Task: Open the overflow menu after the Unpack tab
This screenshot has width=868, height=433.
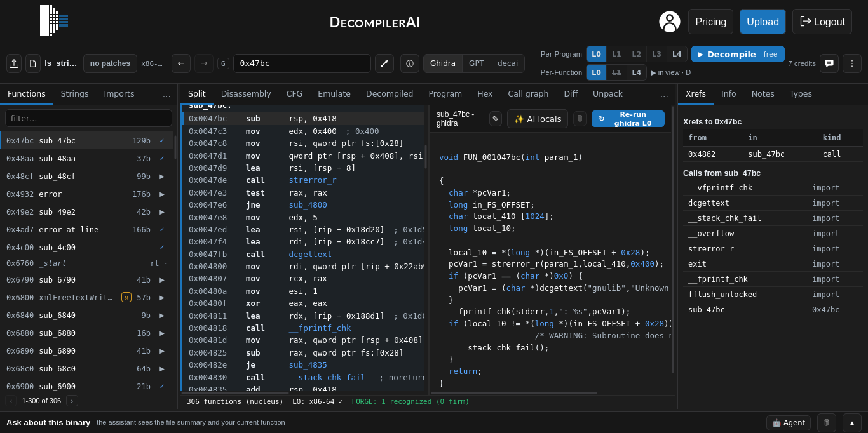Action: (x=664, y=94)
